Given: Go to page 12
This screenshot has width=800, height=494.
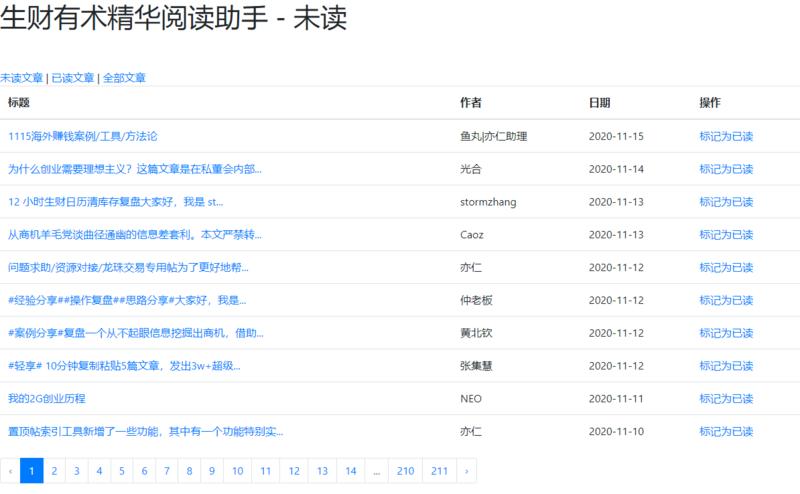Looking at the screenshot, I should point(294,471).
